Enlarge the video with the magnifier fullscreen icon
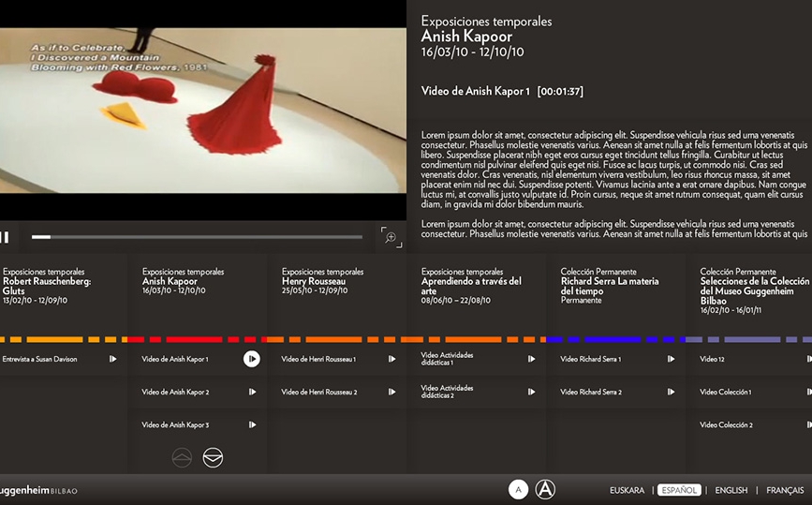The image size is (812, 505). coord(391,237)
